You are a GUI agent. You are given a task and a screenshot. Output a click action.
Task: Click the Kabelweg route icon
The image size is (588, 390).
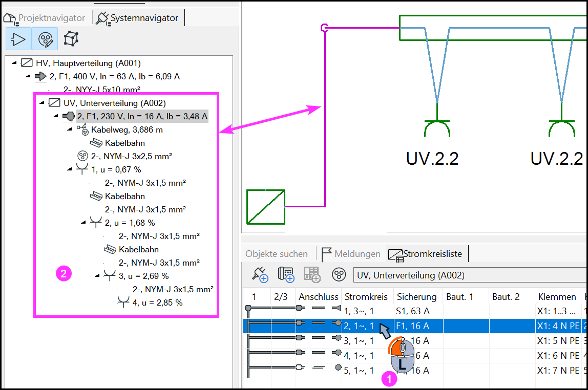82,129
